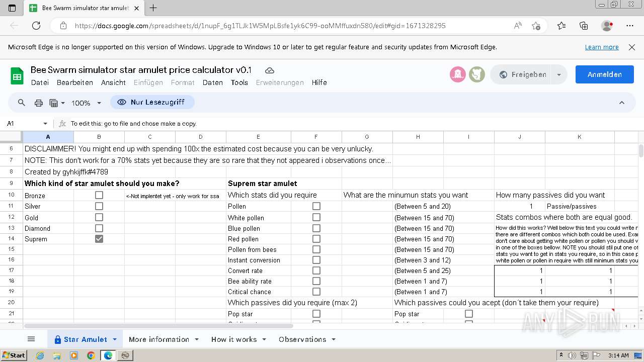The image size is (644, 362).
Task: Check the Gold amulet checkbox
Action: click(99, 217)
